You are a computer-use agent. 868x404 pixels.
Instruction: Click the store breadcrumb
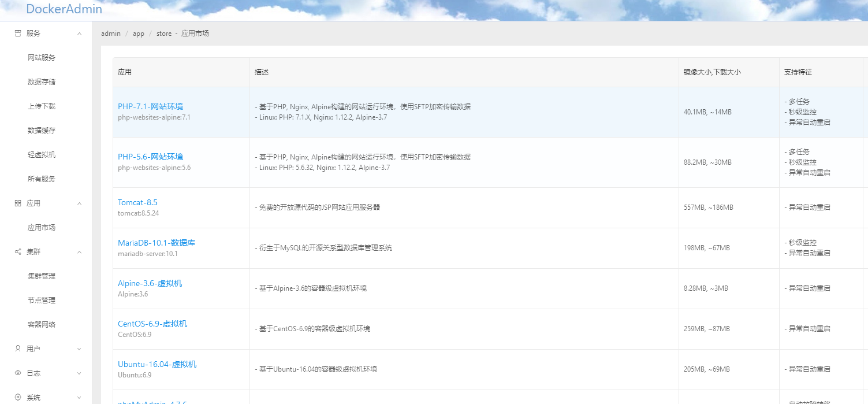tap(164, 34)
